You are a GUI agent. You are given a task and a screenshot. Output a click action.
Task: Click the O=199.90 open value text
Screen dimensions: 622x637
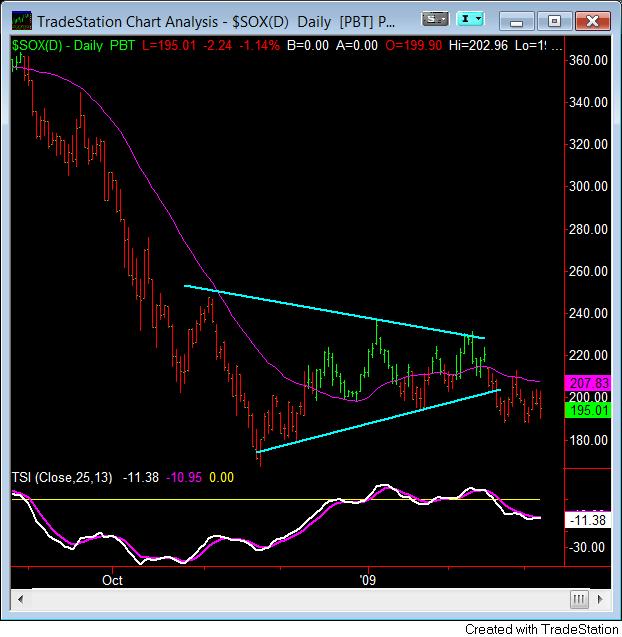coord(414,46)
